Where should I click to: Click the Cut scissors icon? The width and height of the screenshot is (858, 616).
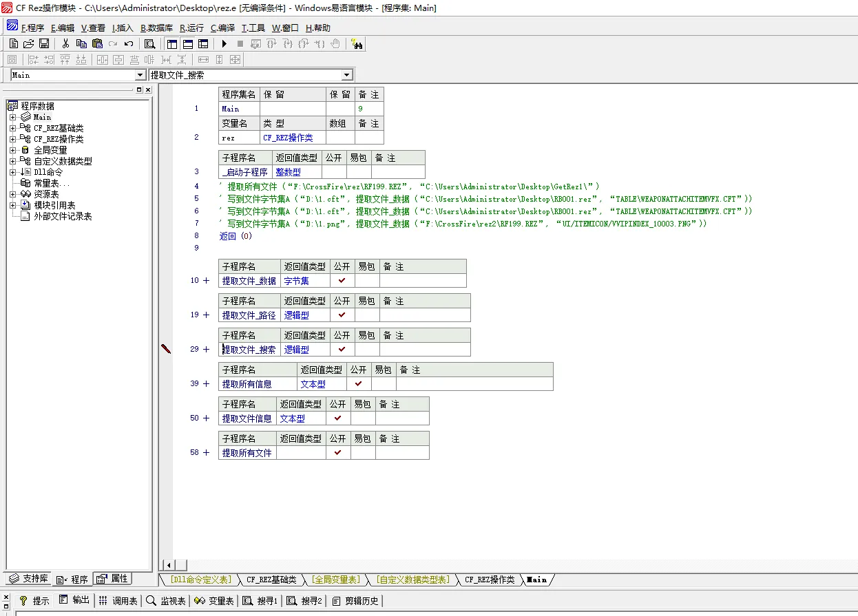coord(65,43)
